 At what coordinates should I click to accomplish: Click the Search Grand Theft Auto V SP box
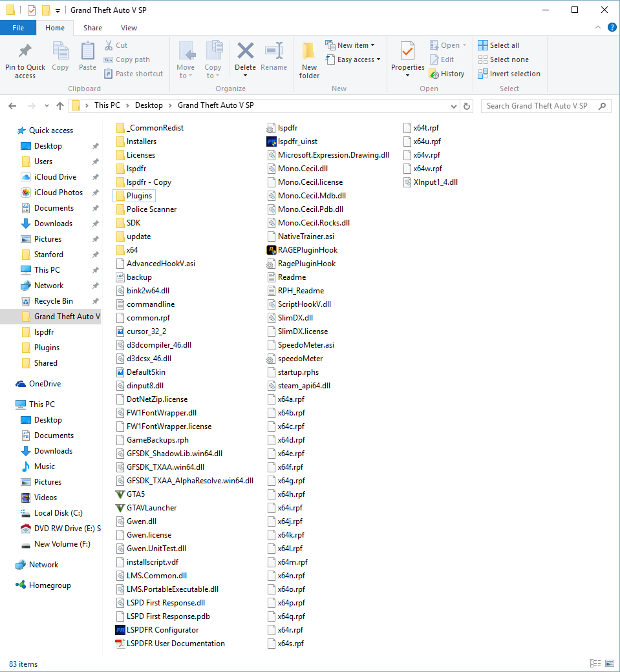(546, 106)
